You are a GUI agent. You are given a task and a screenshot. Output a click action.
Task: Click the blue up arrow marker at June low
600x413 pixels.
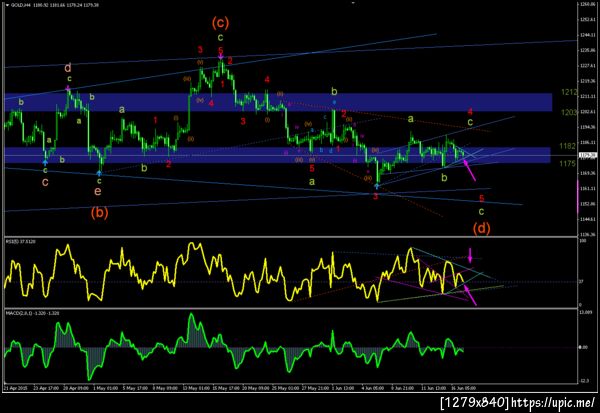377,186
